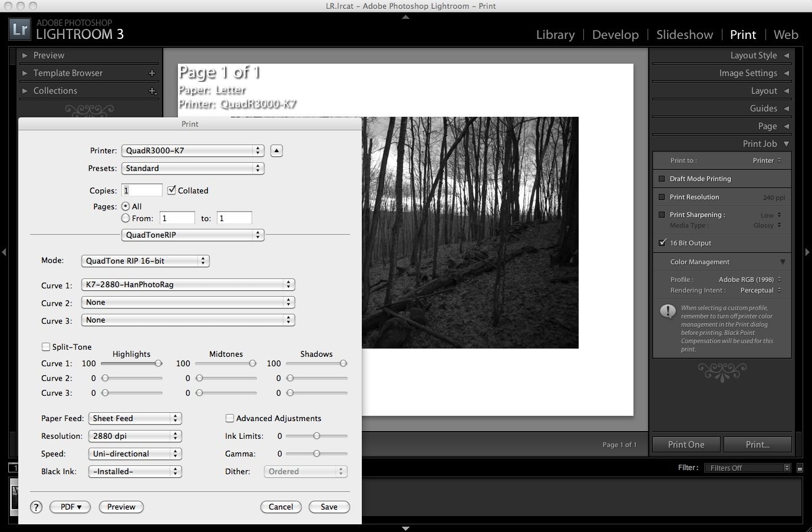Open the Presets Standard dropdown
The image size is (812, 532).
click(x=193, y=168)
